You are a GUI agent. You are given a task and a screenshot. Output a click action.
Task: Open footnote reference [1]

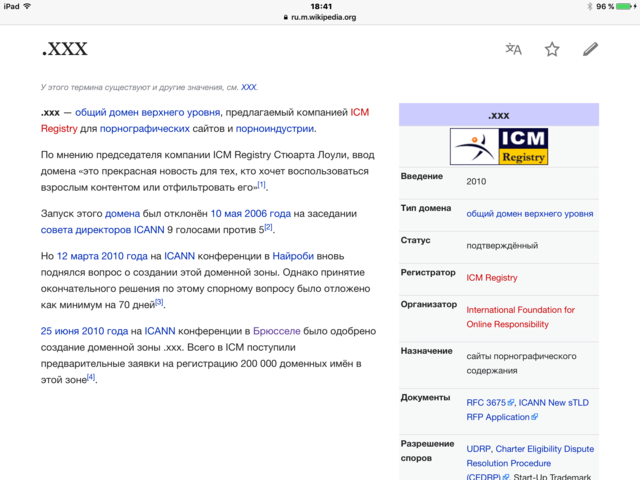click(x=261, y=184)
